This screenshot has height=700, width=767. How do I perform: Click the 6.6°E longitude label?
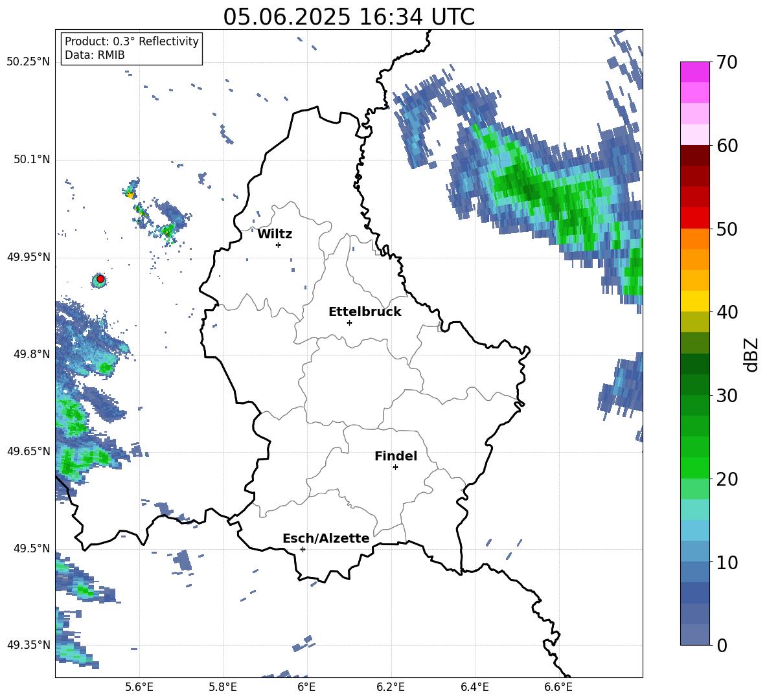(x=558, y=687)
